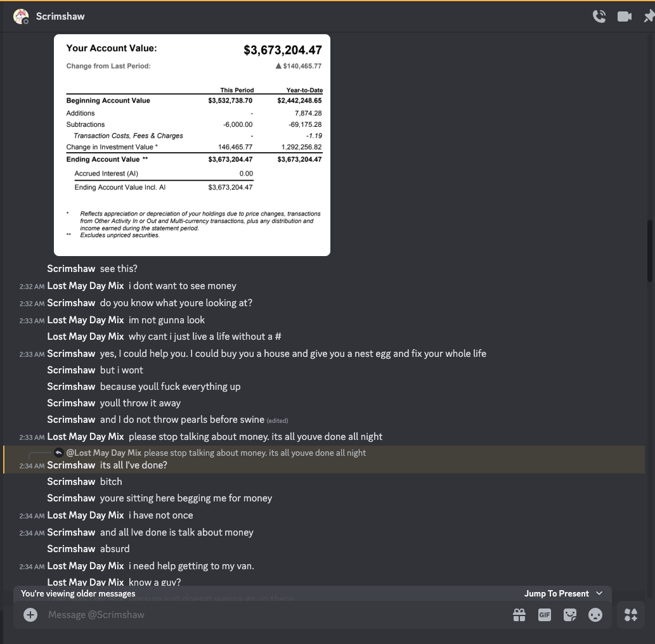
Task: Click Lost May Day Mix username at "im not gunna look"
Action: [86, 320]
